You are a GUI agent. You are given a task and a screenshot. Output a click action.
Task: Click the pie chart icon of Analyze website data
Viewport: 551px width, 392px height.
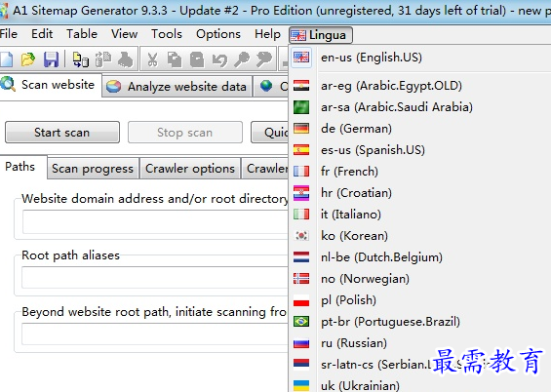113,86
